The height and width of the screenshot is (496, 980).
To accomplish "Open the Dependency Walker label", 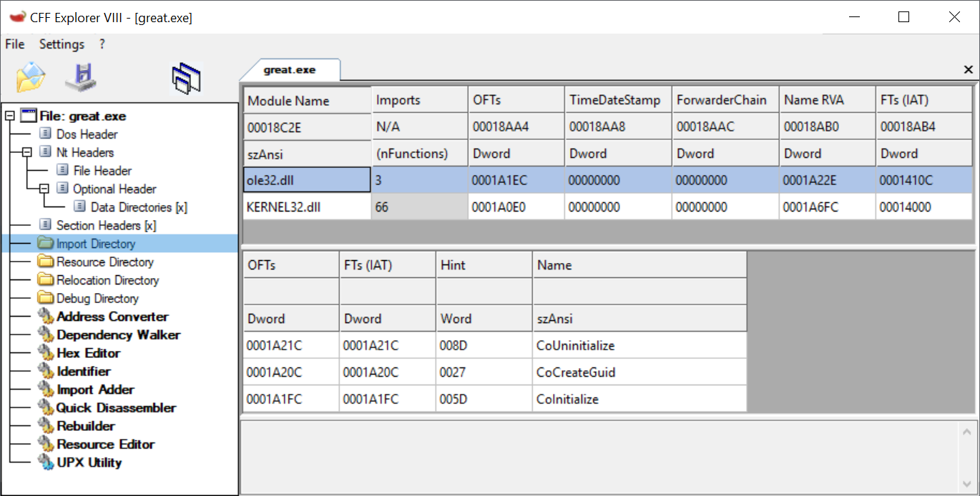I will 119,335.
